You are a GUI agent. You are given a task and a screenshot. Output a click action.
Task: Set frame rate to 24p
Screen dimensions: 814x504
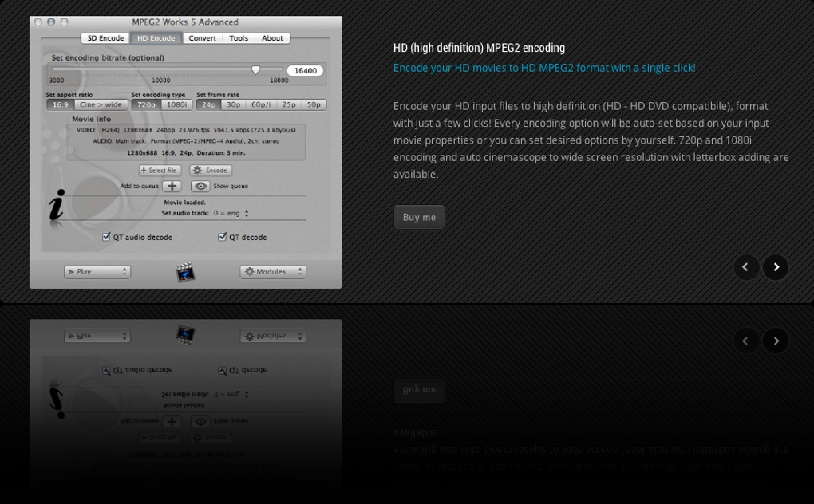pyautogui.click(x=209, y=104)
